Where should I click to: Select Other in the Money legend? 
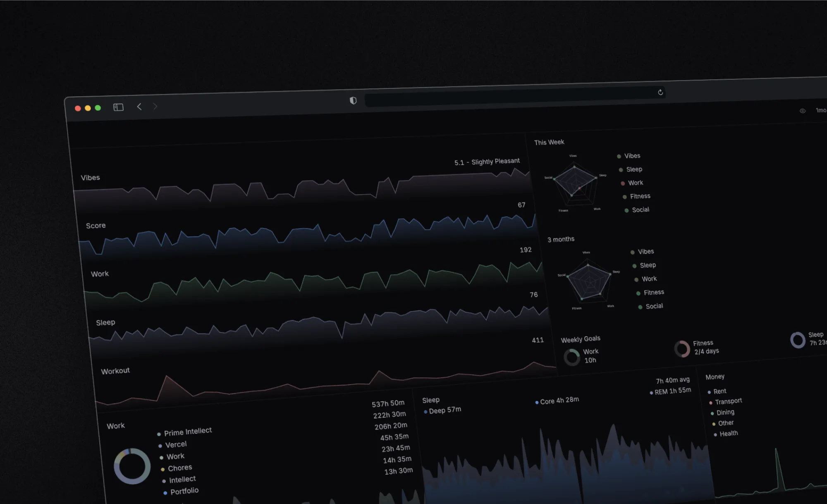[x=723, y=423]
